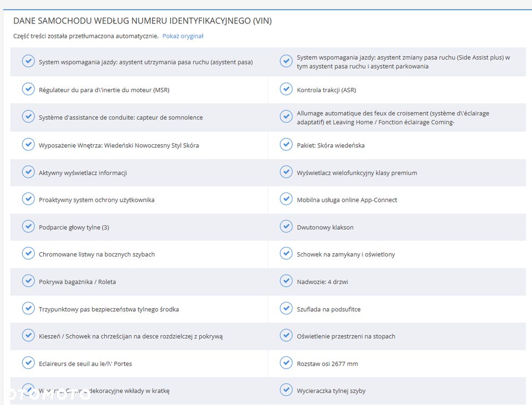Click text 'Mobilna usługa online App-Connect'
The image size is (532, 405).
pos(347,200)
